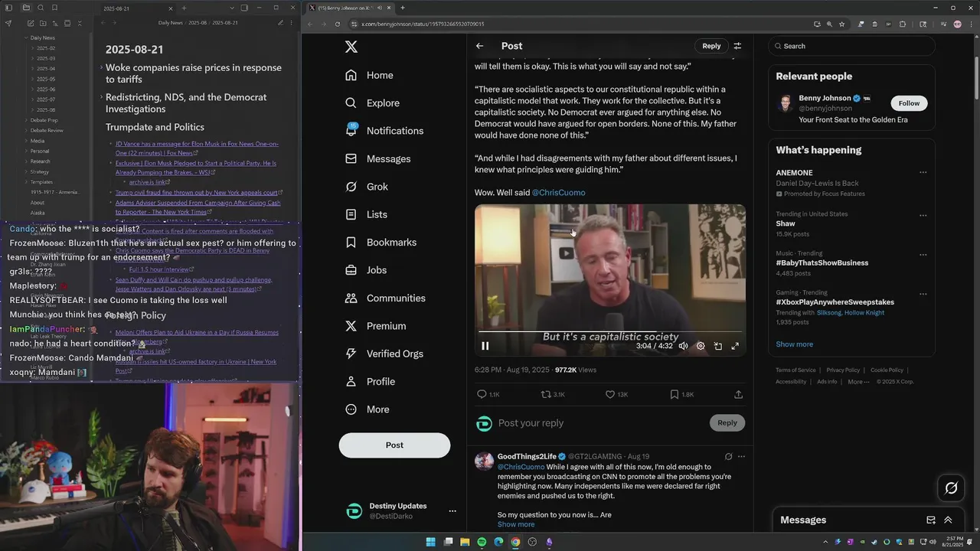
Task: Open options for #BabyThatsShowBusiness trend
Action: point(923,255)
